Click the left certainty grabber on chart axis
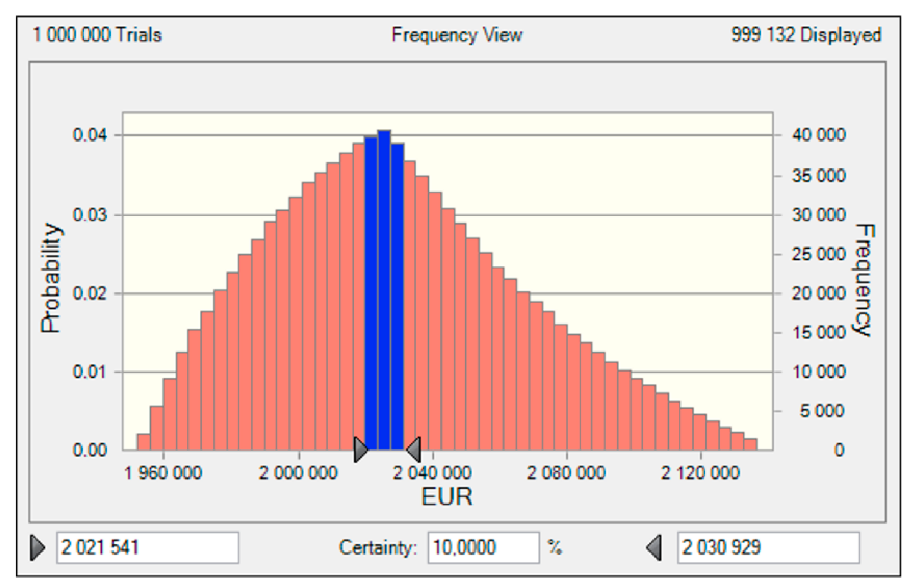Viewport: 910px width, 588px height. [360, 449]
